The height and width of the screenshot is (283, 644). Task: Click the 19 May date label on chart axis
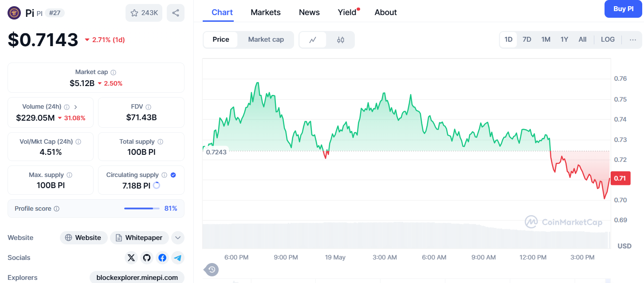click(335, 257)
